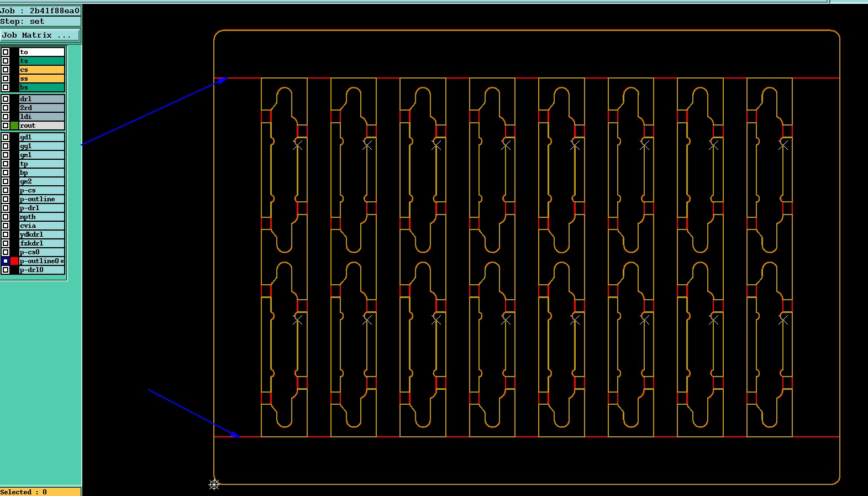This screenshot has height=496, width=868.
Task: Toggle the p-outline0 layer checkbox
Action: click(x=6, y=261)
